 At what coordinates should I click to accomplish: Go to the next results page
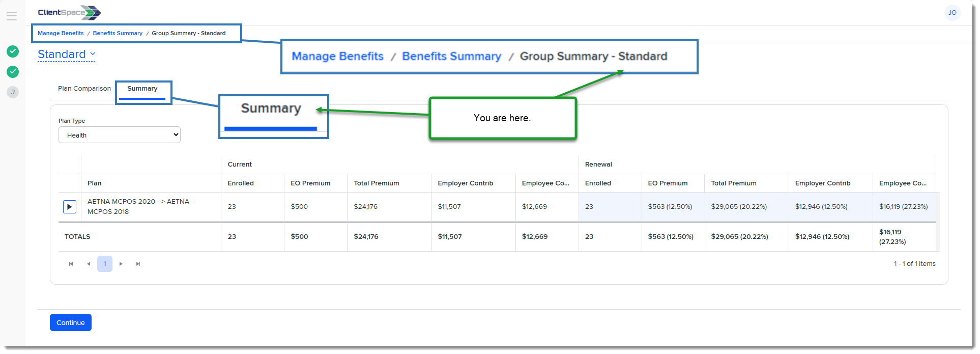point(121,264)
